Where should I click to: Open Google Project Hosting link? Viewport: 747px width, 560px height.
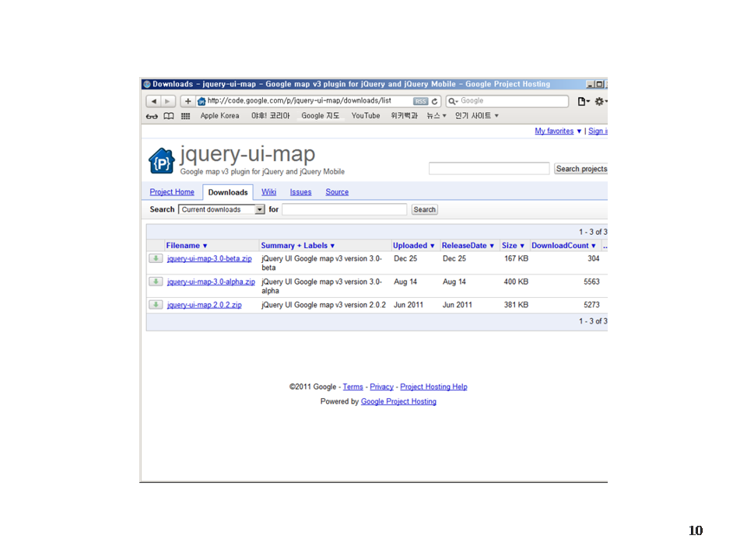coord(398,401)
